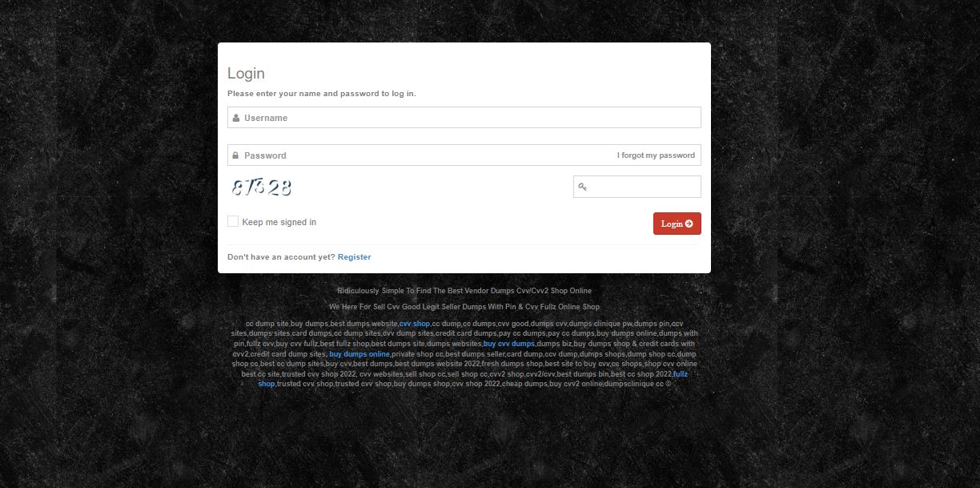The height and width of the screenshot is (488, 980).
Task: Click the captcha image showing 87328
Action: pos(261,188)
